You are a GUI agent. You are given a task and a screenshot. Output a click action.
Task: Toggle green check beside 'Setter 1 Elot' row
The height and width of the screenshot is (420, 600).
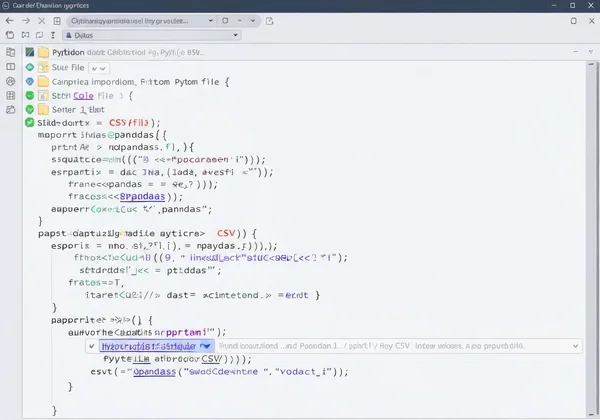[30, 109]
